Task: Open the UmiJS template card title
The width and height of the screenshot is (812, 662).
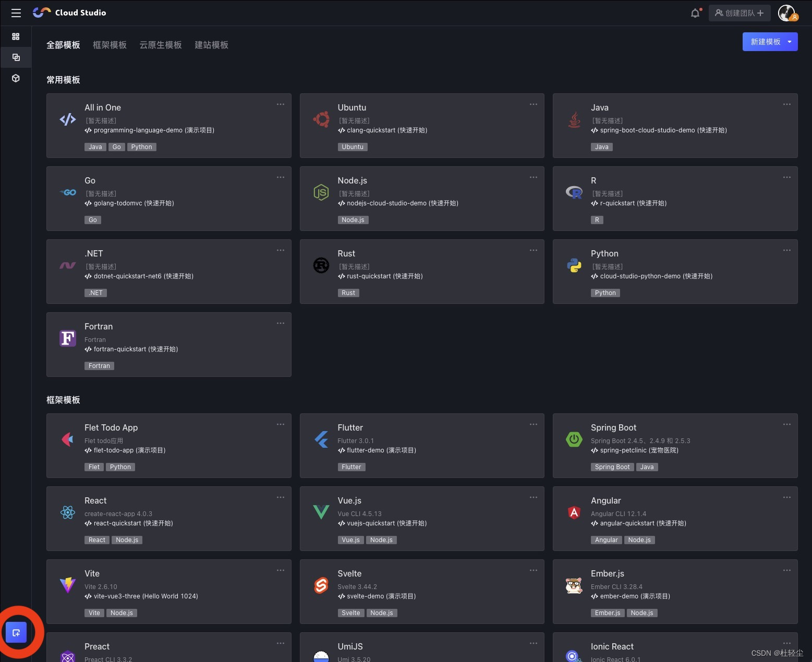Action: point(350,646)
